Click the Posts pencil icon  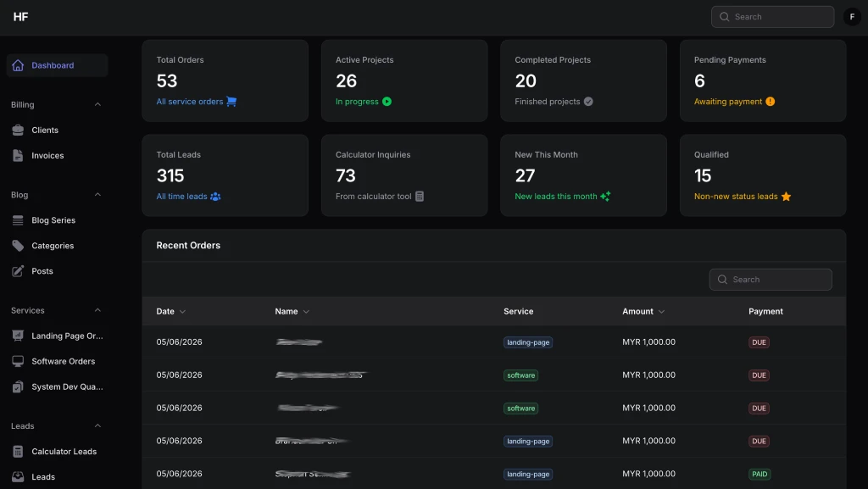coord(18,271)
